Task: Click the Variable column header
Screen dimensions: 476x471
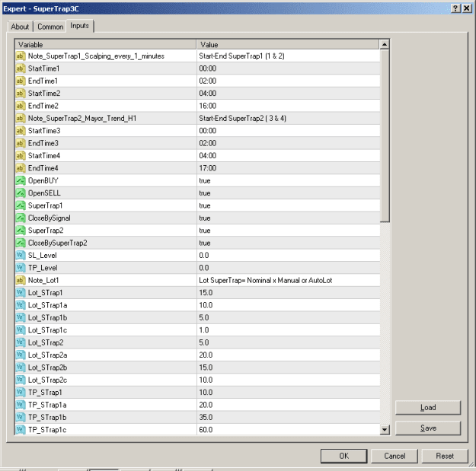Action: [106, 45]
